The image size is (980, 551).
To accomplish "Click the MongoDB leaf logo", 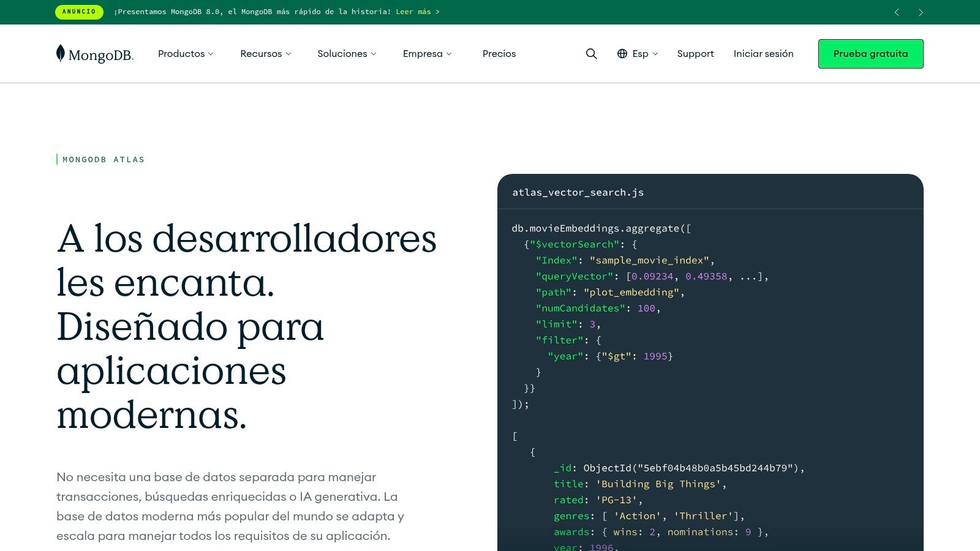I will (94, 54).
